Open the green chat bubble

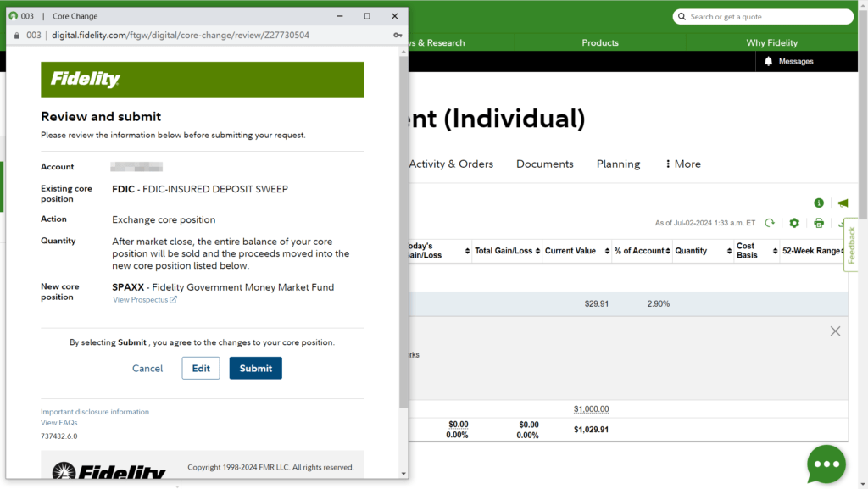tap(826, 464)
